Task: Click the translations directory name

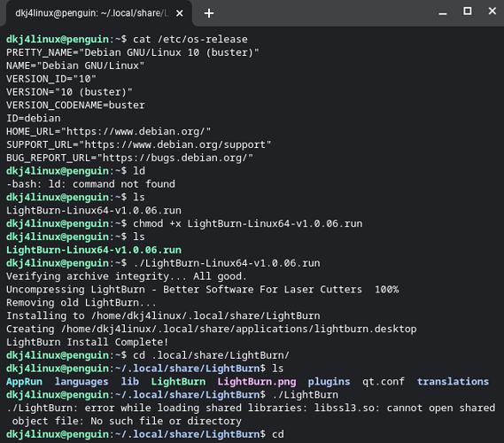Action: pyautogui.click(x=453, y=382)
